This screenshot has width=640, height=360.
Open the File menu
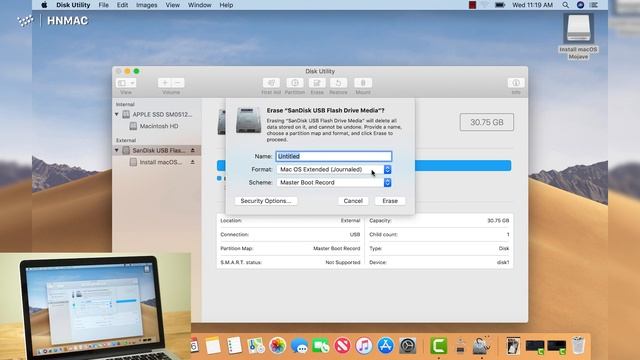coord(104,5)
